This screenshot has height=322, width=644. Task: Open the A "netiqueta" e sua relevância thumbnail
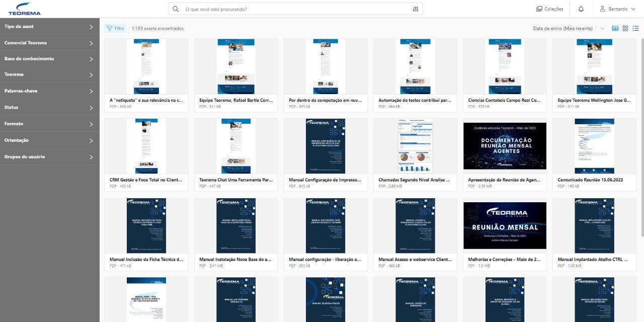[x=146, y=66]
